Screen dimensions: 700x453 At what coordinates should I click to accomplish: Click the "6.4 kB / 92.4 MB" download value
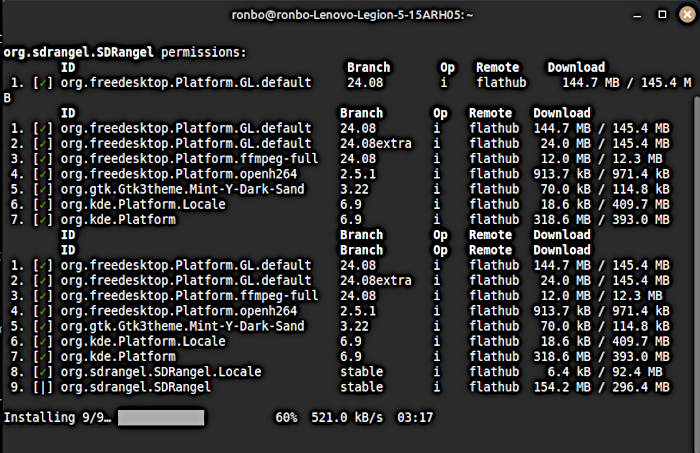tap(605, 372)
